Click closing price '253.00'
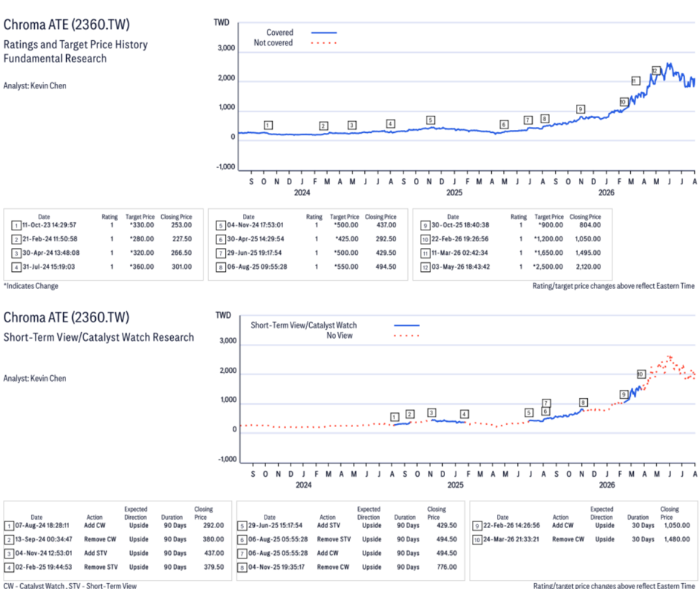The image size is (700, 589). [181, 225]
